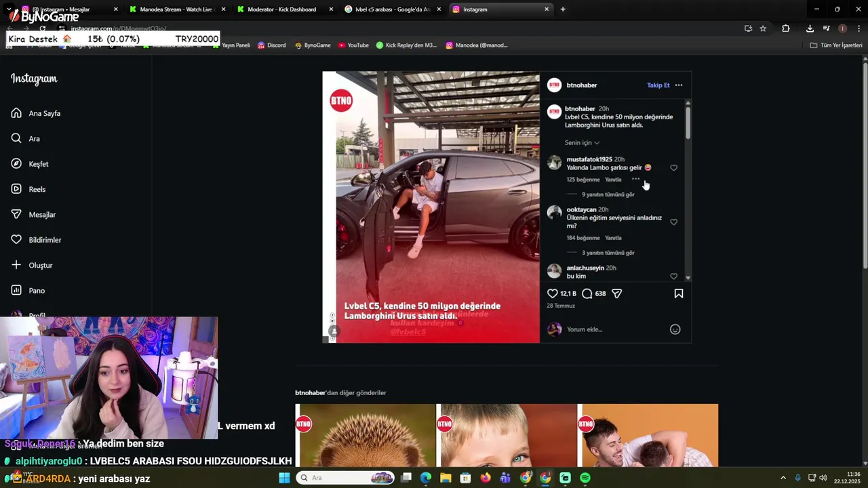This screenshot has height=488, width=868.
Task: Go to Ana Sayfa in Instagram sidebar
Action: tap(36, 113)
